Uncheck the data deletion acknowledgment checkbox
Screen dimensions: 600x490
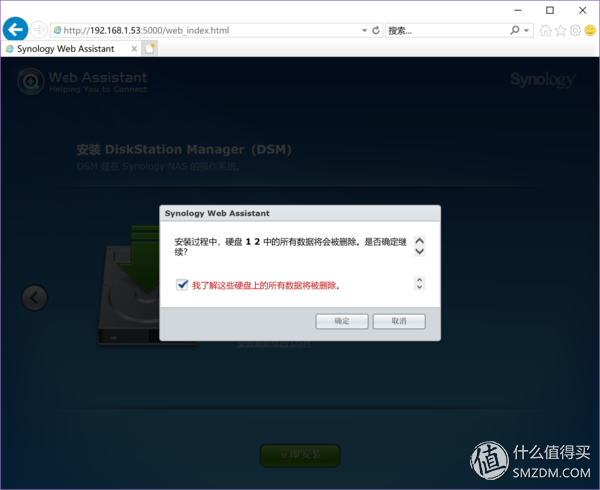182,285
